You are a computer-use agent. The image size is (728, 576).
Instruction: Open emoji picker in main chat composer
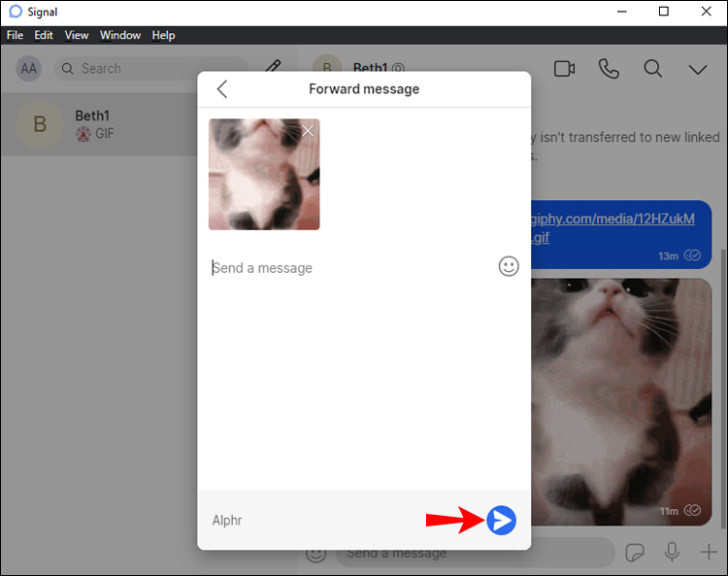pyautogui.click(x=316, y=555)
